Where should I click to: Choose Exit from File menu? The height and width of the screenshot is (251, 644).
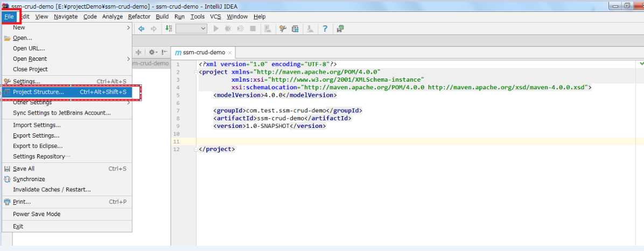coord(67,226)
